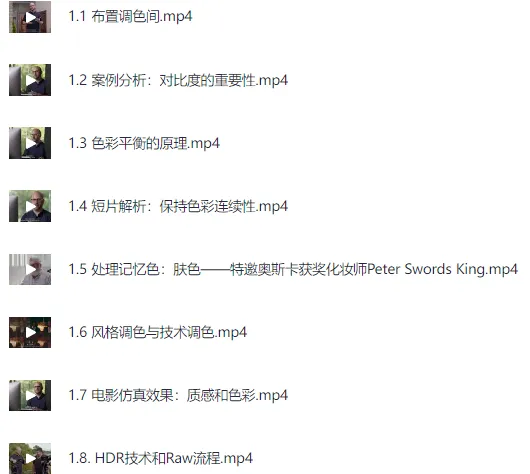Play the 1.5 处理记忆色 video thumbnail
Screen dimensions: 530x474
[x=30, y=269]
